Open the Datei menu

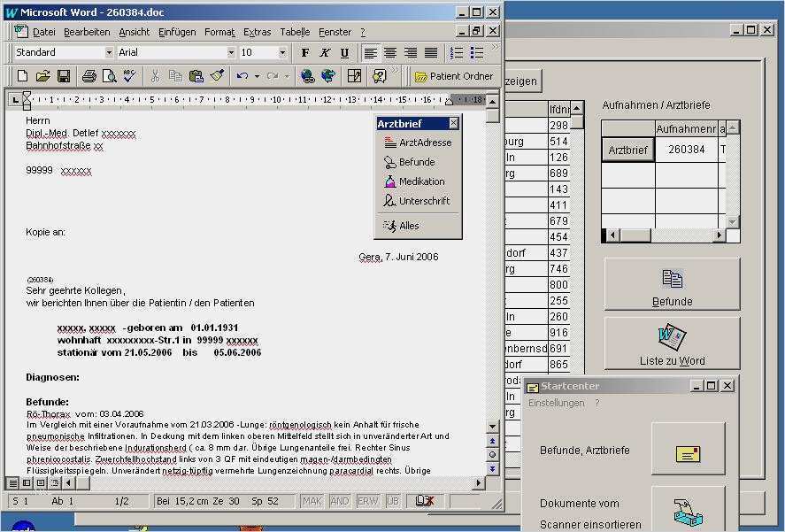44,32
